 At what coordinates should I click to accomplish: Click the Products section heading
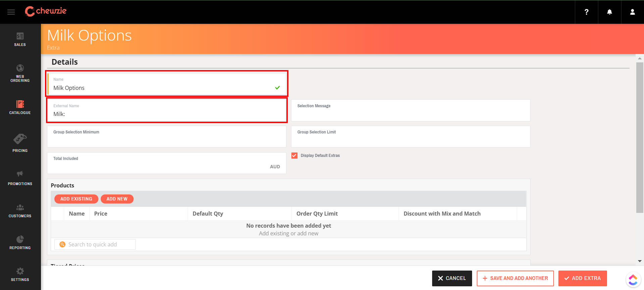(62, 185)
